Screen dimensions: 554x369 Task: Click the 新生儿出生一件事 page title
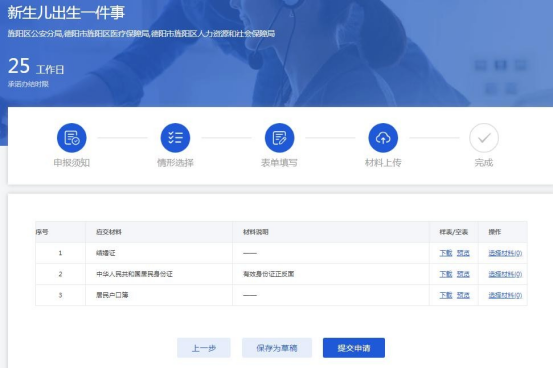(x=66, y=12)
